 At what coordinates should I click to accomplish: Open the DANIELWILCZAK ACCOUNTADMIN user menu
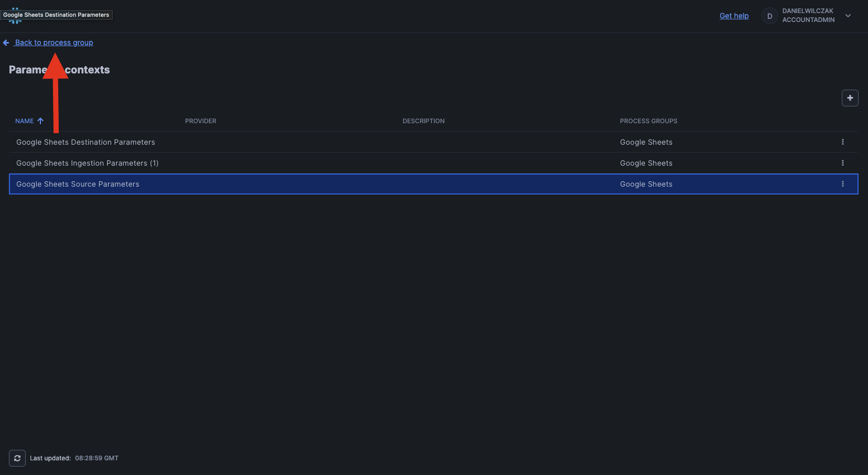tap(808, 16)
